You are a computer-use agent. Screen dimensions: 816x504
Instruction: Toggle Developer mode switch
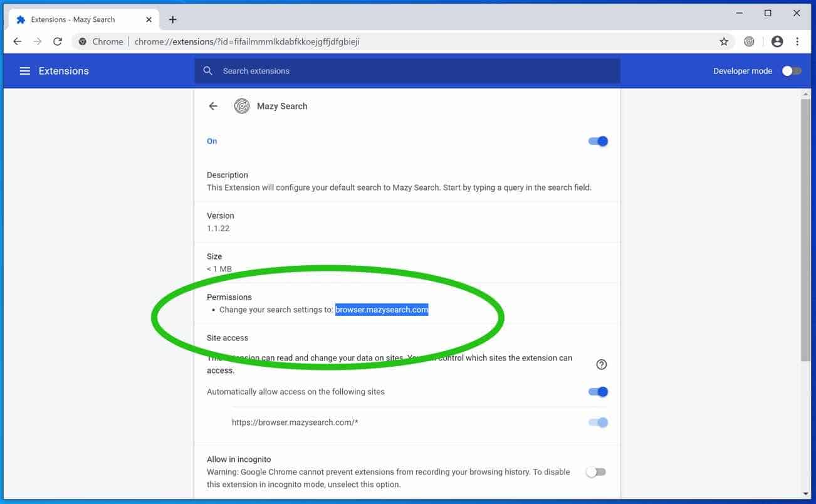(x=792, y=71)
